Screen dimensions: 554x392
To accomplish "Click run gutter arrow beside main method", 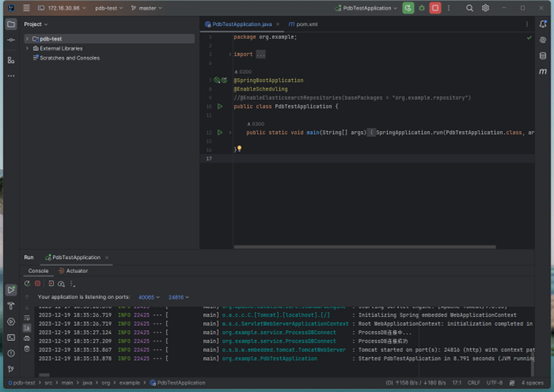I will click(220, 132).
